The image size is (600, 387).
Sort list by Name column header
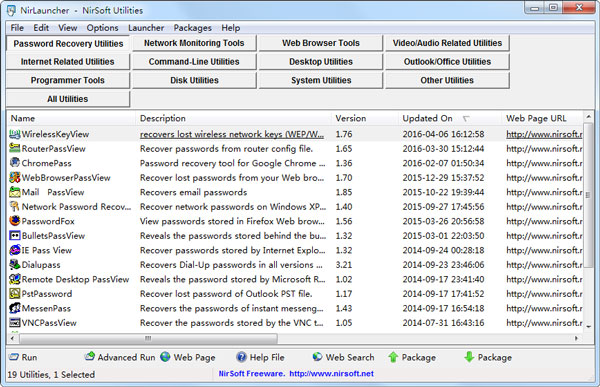tap(71, 118)
